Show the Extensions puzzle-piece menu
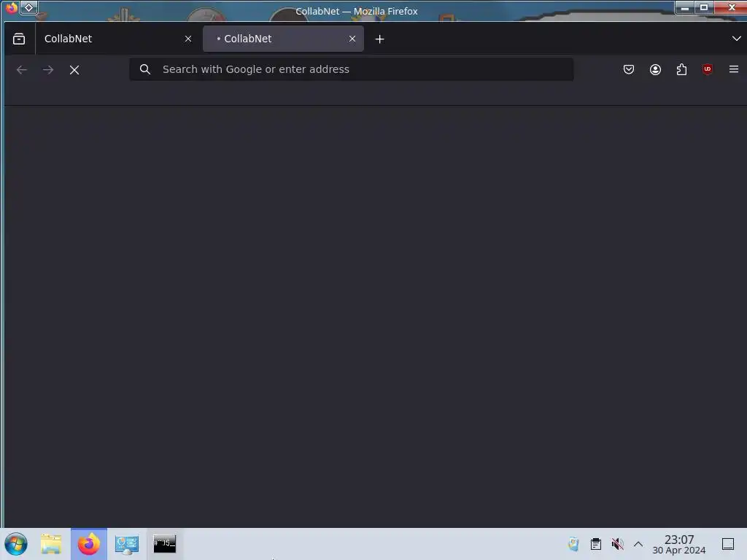Screen dimensions: 747x560 coord(681,69)
